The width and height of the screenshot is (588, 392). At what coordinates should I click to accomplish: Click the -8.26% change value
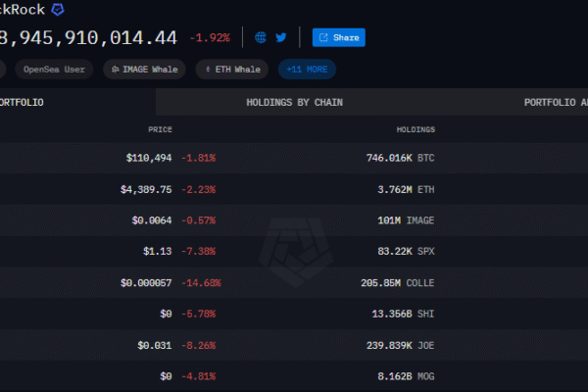199,345
